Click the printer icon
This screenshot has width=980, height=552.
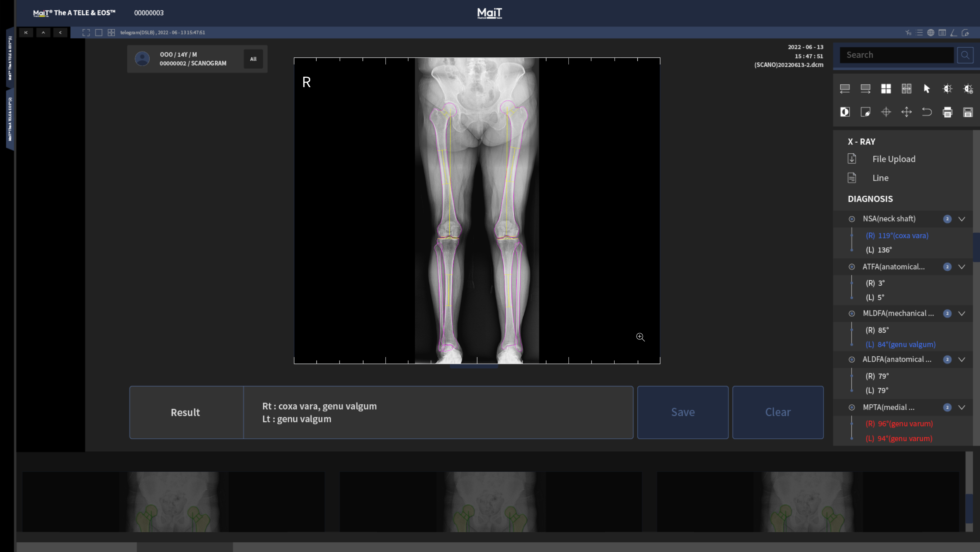947,112
